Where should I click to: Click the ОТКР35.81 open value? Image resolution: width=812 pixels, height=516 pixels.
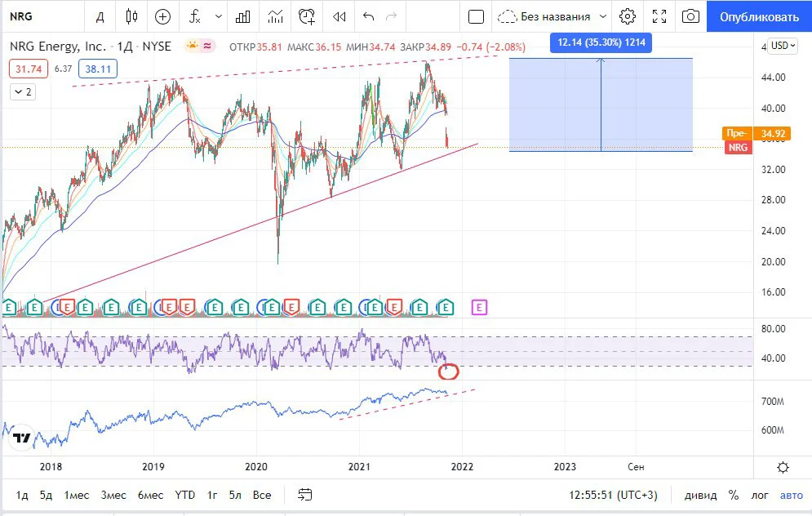pos(255,47)
